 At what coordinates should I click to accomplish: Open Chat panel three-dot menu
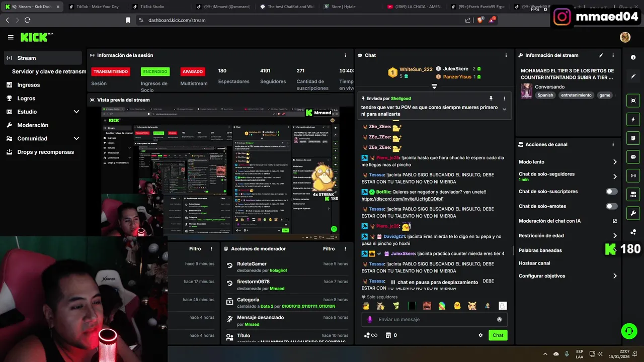(x=506, y=55)
